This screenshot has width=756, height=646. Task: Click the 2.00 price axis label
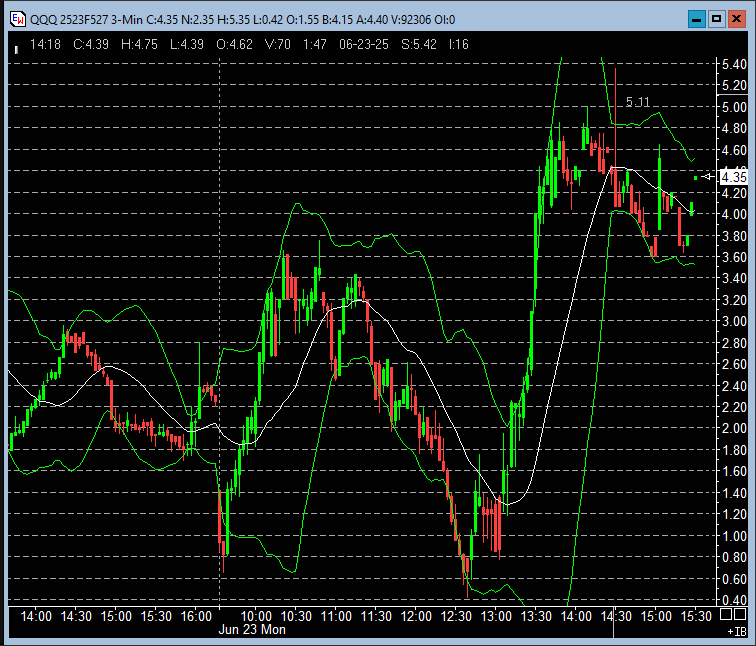734,428
